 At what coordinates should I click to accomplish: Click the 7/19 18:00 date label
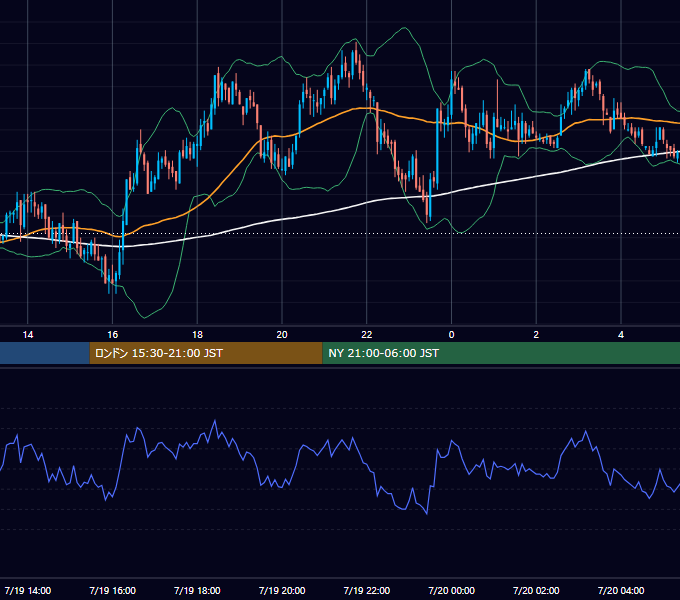(x=197, y=590)
